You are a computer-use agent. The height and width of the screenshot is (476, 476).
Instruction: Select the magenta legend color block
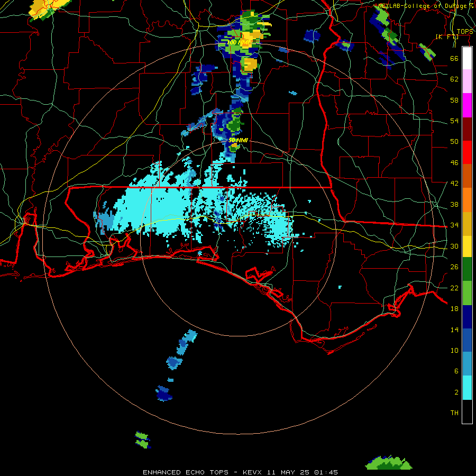click(467, 105)
